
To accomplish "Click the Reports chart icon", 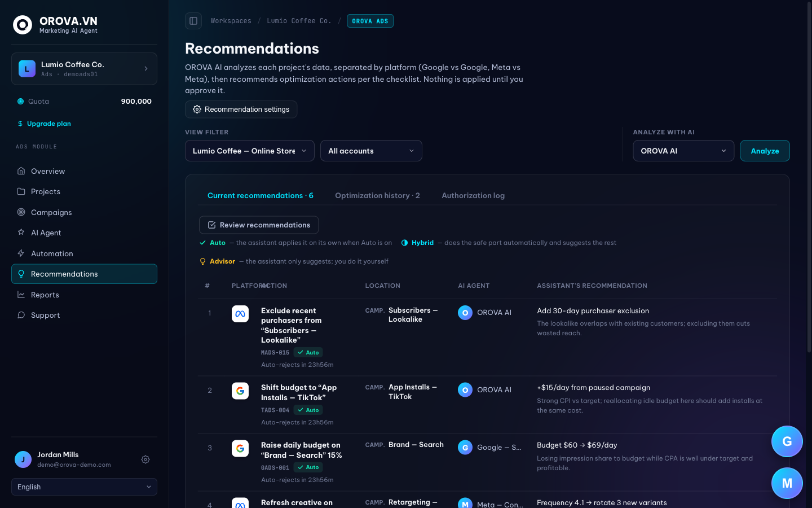I will tap(21, 295).
